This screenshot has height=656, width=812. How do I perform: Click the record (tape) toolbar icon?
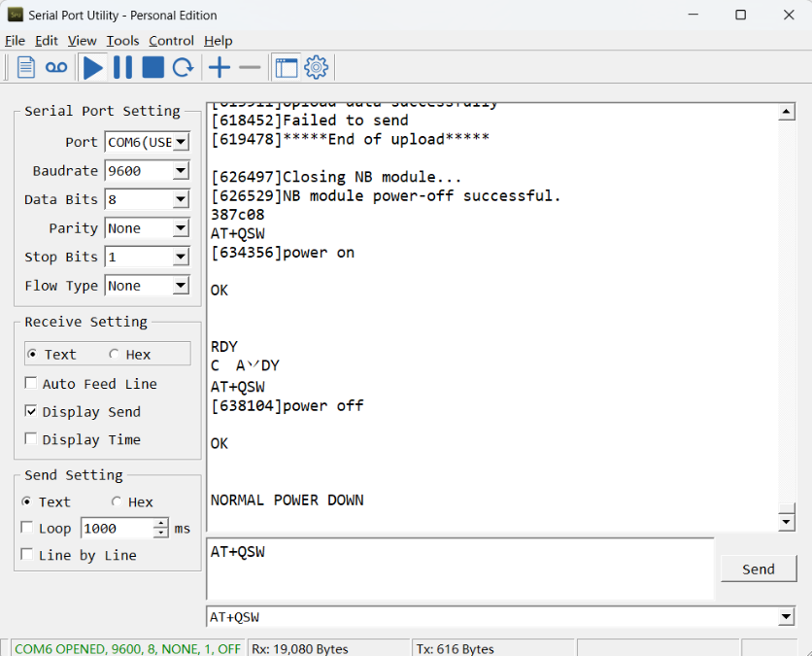[x=56, y=67]
